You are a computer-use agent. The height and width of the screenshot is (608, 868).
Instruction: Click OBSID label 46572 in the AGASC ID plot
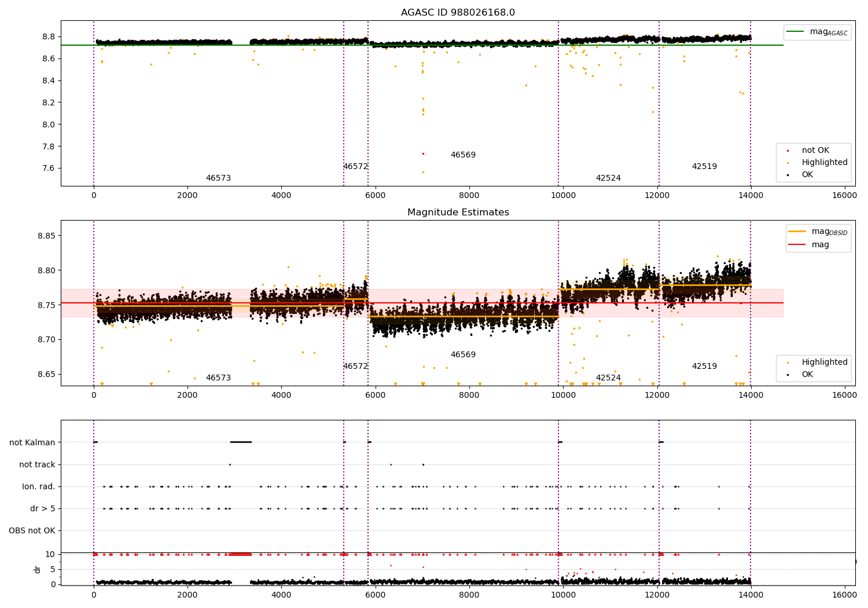(355, 167)
